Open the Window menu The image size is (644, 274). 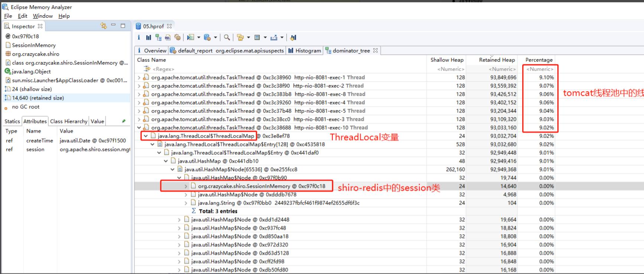[x=43, y=16]
